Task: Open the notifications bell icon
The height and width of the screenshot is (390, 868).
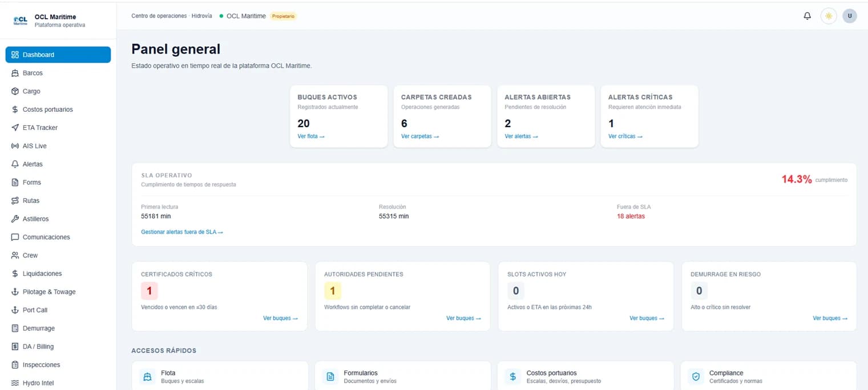Action: (807, 16)
